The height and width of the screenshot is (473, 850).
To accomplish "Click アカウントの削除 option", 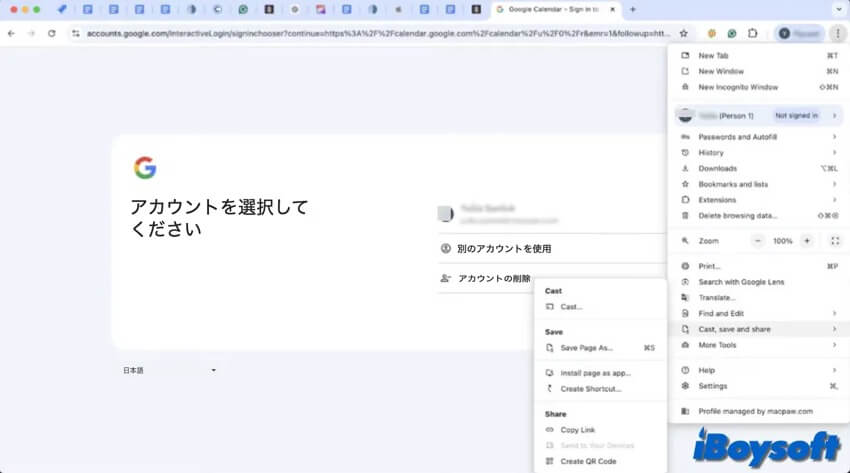I will tap(494, 278).
